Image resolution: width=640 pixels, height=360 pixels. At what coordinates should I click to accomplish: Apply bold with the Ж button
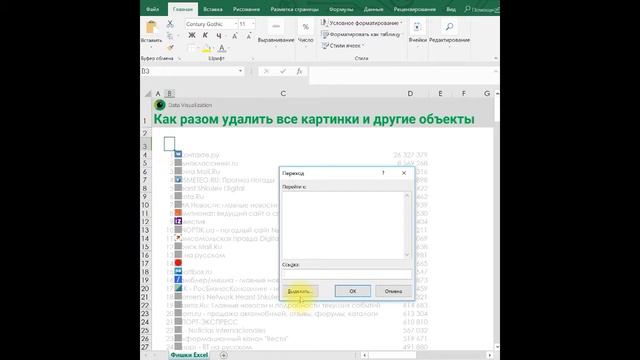pyautogui.click(x=192, y=36)
